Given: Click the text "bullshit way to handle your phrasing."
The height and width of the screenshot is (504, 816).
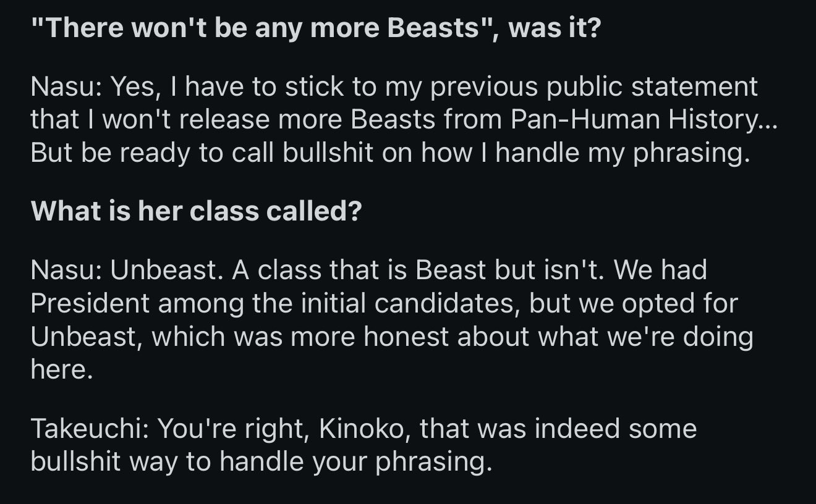Looking at the screenshot, I should (x=261, y=463).
